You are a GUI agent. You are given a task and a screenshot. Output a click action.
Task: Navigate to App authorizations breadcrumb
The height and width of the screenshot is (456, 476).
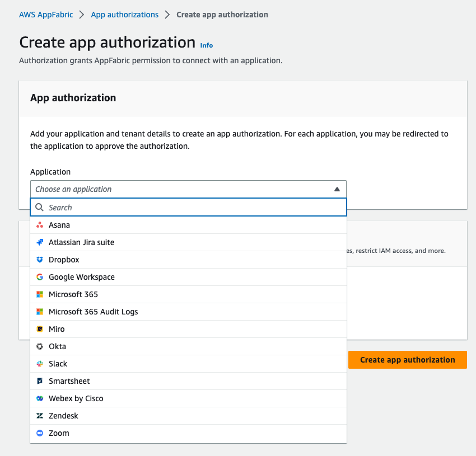125,15
